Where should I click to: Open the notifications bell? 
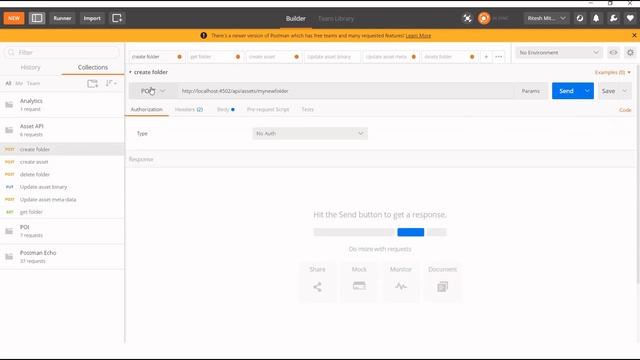(x=596, y=18)
